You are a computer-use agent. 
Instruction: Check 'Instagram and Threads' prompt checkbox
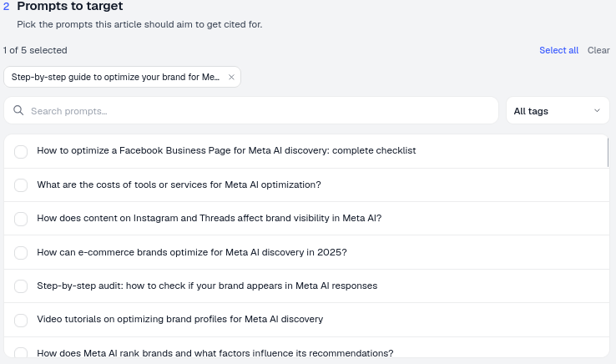coord(21,219)
